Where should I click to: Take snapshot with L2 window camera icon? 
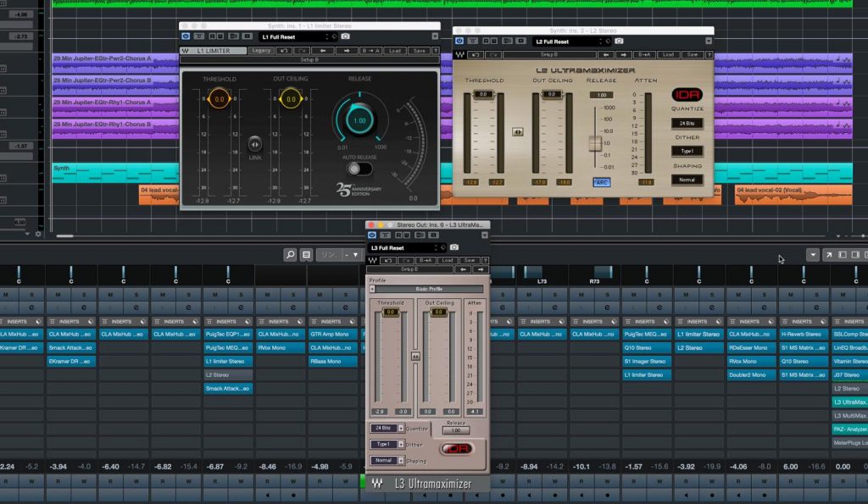[619, 42]
